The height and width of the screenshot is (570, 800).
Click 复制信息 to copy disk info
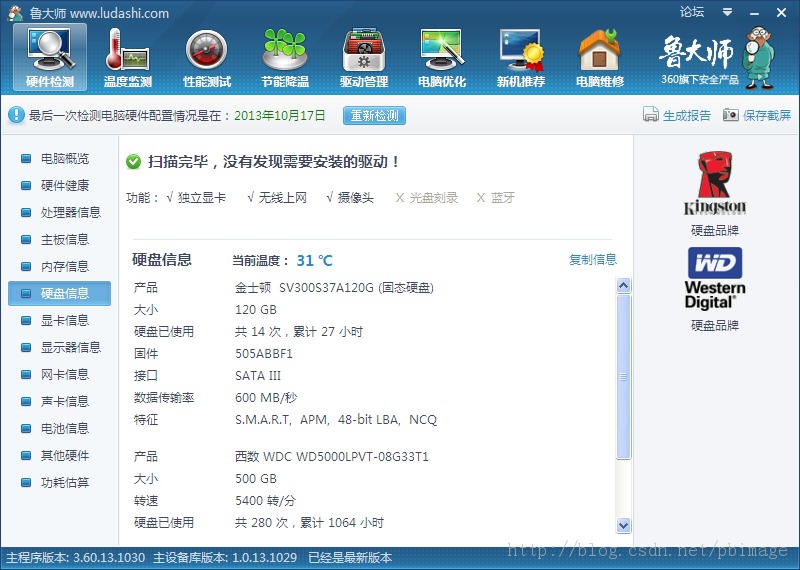pos(593,259)
